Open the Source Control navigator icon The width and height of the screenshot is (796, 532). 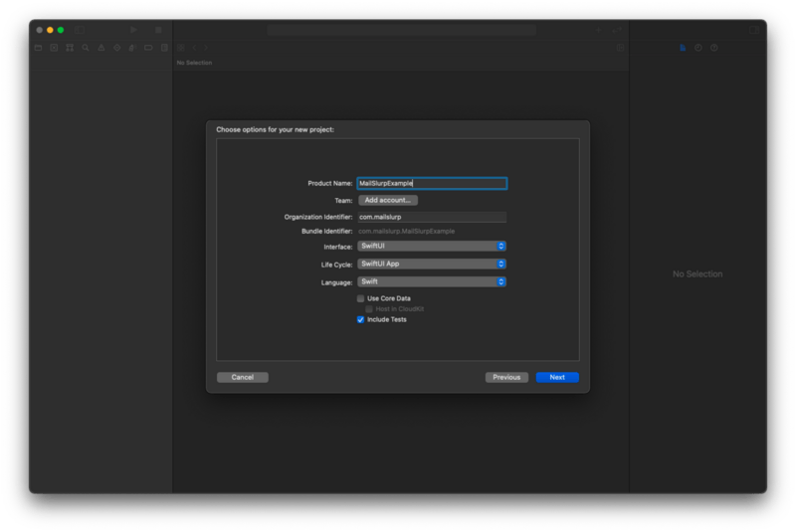55,47
